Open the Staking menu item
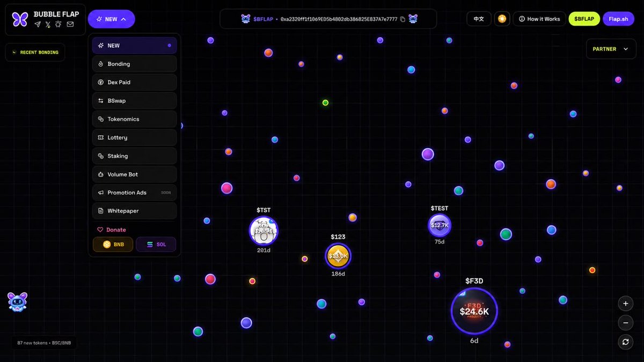Screen dimensions: 644x362 134,156
